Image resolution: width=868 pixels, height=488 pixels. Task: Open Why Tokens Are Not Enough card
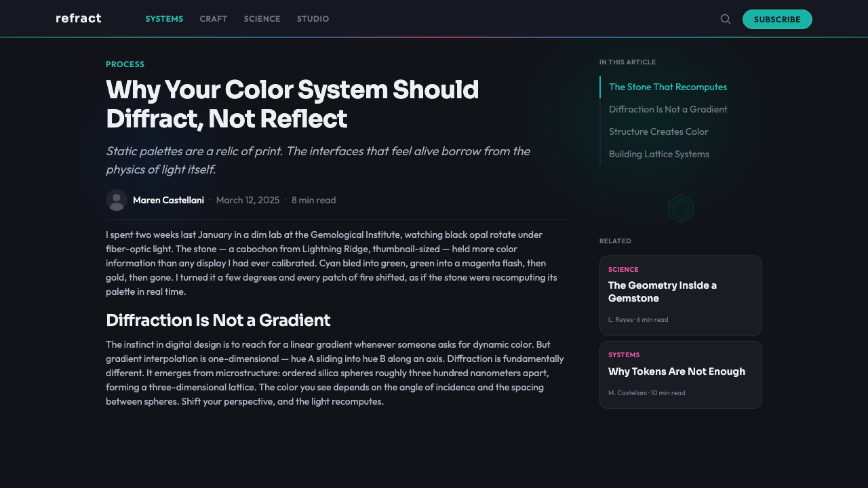(x=681, y=375)
